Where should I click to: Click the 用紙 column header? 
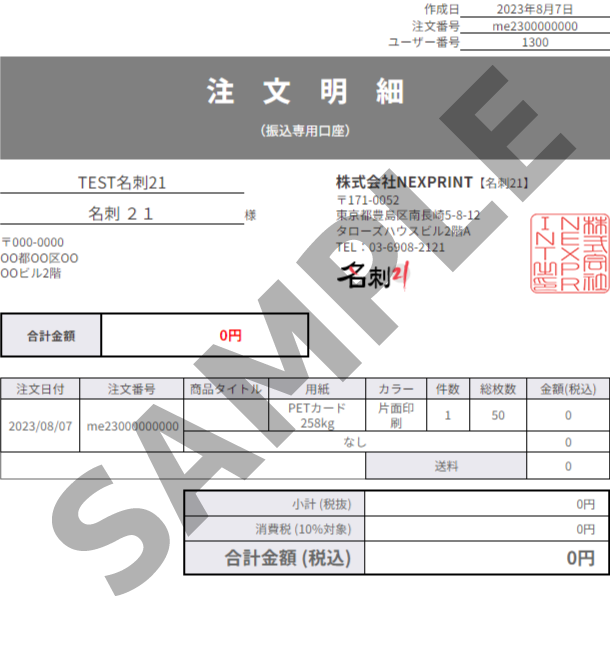317,389
